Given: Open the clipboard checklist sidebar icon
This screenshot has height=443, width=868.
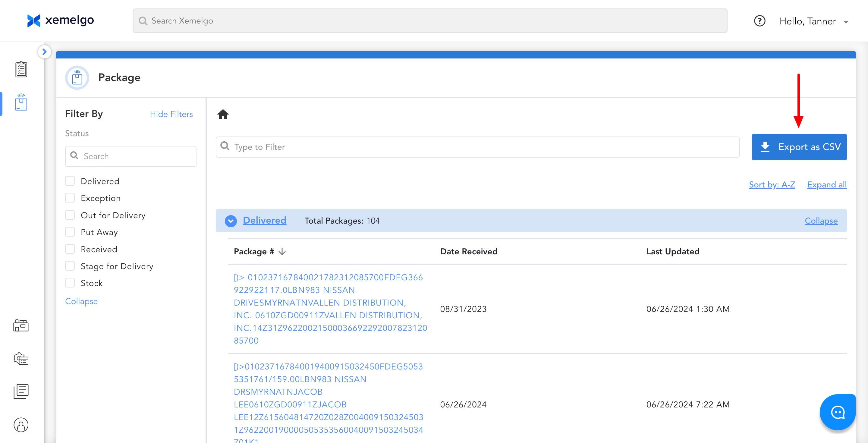Looking at the screenshot, I should coord(21,69).
